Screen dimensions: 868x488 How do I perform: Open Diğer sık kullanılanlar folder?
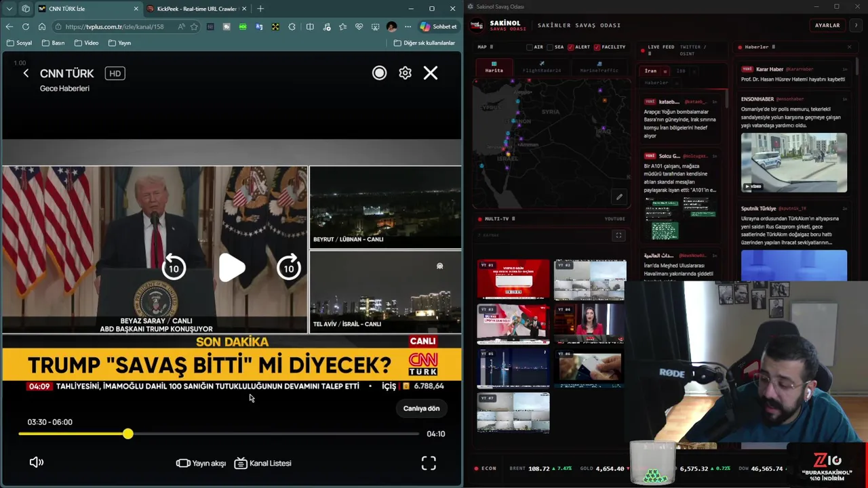[x=425, y=43]
